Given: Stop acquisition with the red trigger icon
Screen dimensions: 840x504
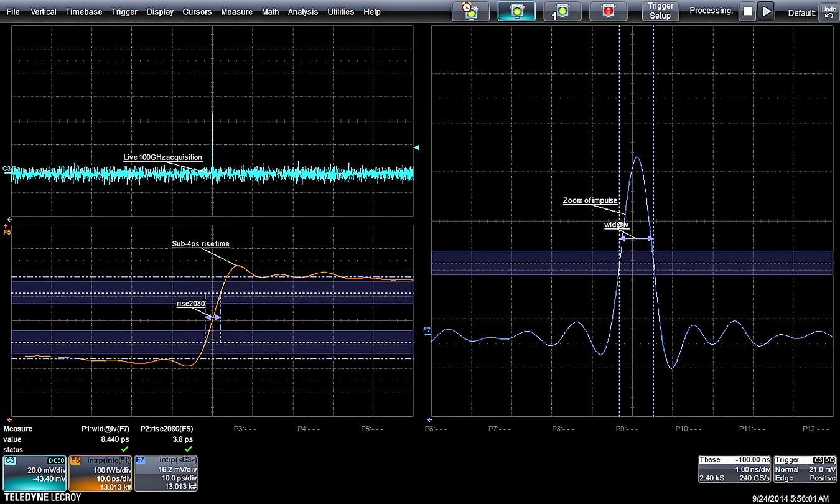Looking at the screenshot, I should [607, 11].
